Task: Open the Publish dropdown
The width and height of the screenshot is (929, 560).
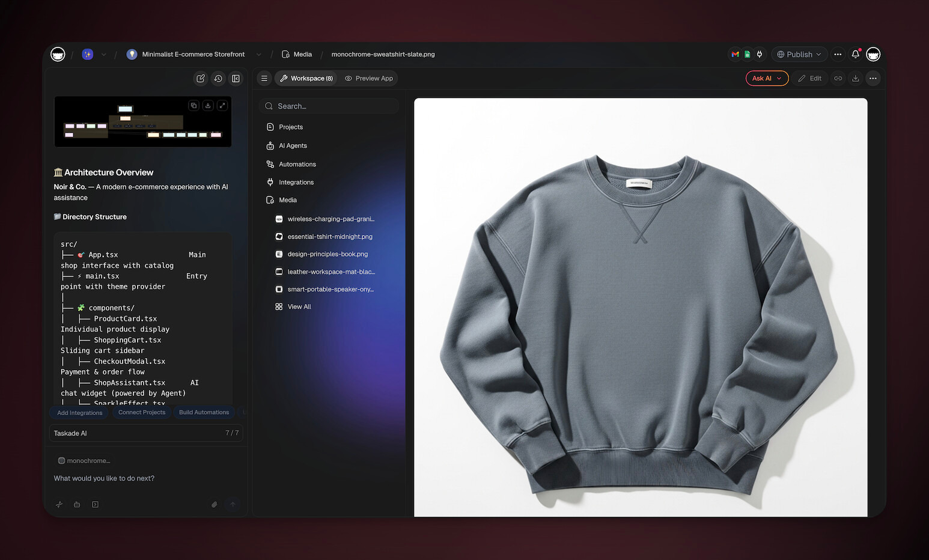Action: tap(799, 54)
